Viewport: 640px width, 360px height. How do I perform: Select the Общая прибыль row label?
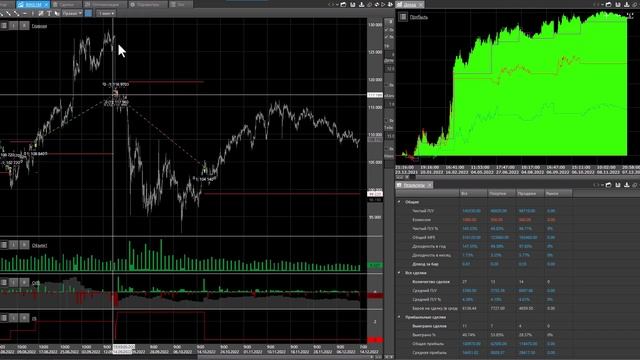(428, 344)
